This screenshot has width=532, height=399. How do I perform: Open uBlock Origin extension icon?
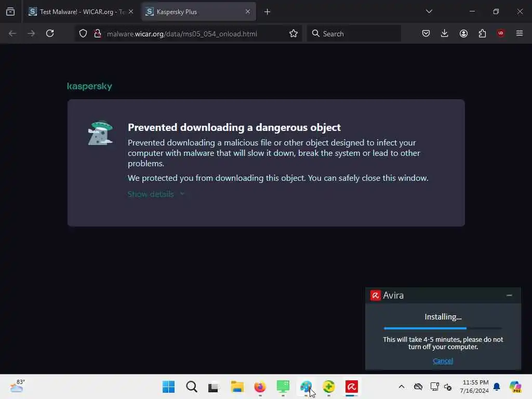click(x=501, y=33)
